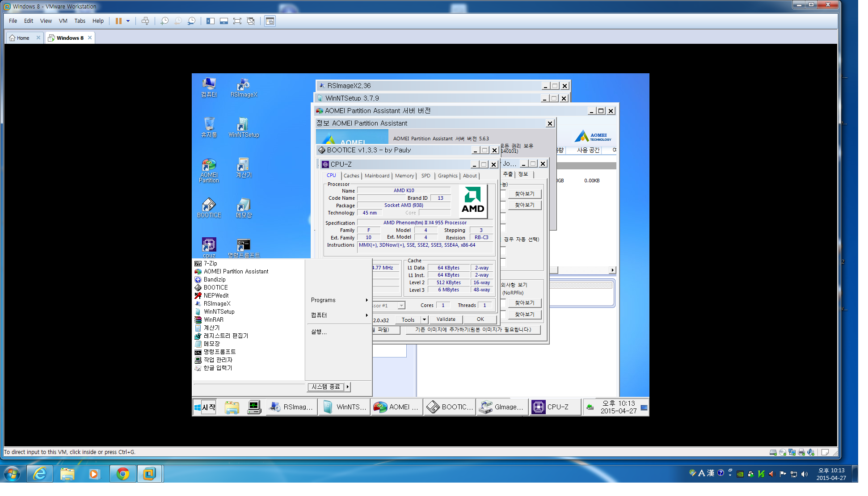The image size is (868, 496).
Task: Open the BOOTICE desktop shortcut
Action: [209, 208]
